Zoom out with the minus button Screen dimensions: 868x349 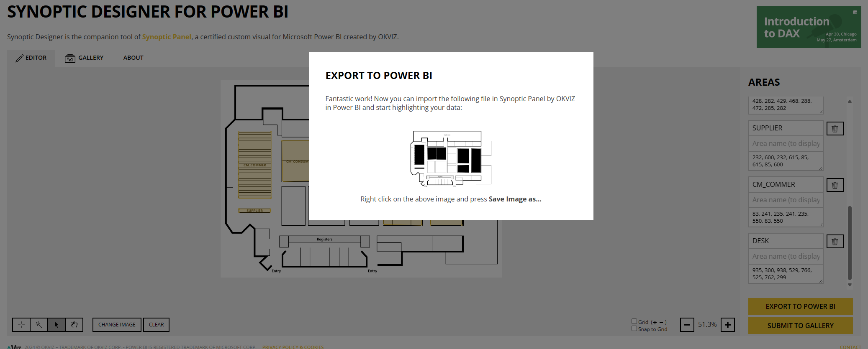click(687, 325)
